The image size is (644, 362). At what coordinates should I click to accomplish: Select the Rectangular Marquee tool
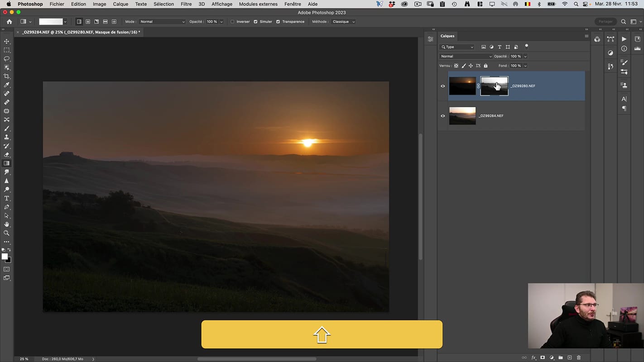6,50
